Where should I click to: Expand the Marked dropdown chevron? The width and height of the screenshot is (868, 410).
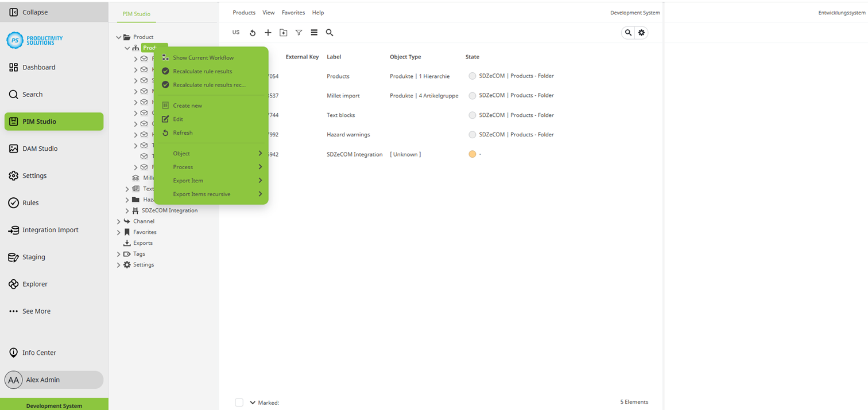tap(253, 403)
